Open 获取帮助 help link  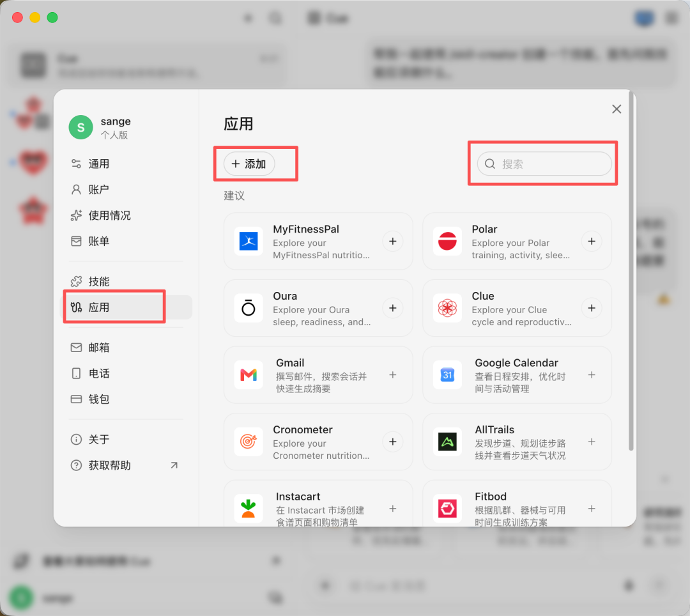coord(126,465)
